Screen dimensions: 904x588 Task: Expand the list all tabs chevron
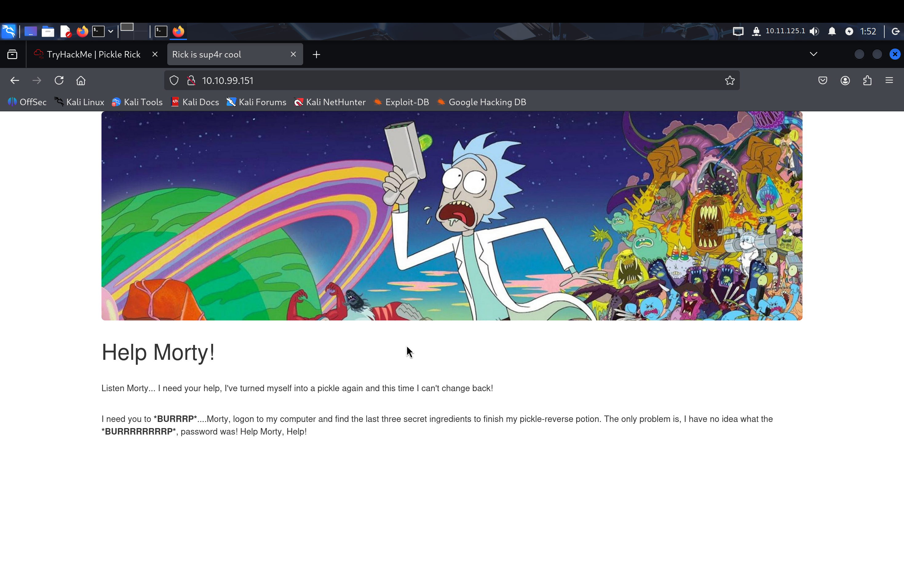tap(813, 54)
